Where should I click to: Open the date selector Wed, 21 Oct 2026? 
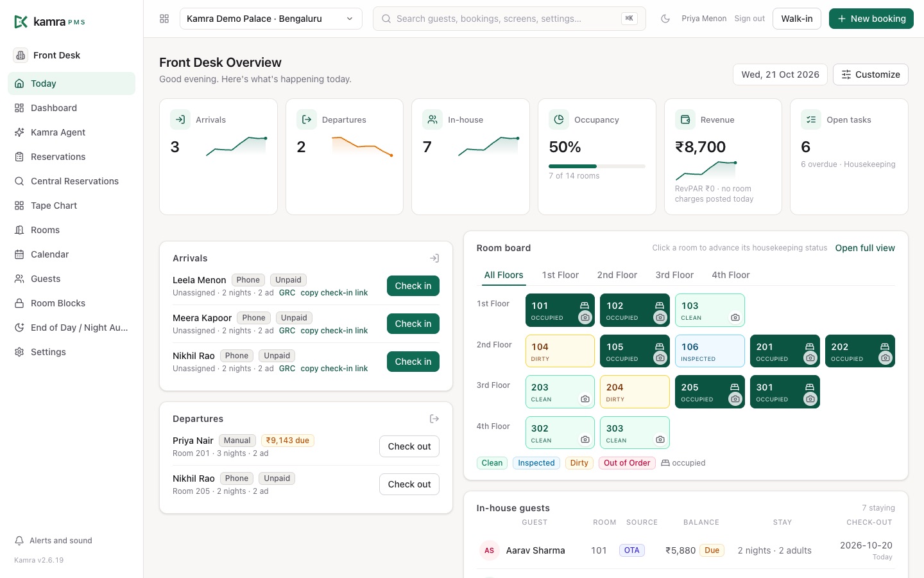[780, 74]
